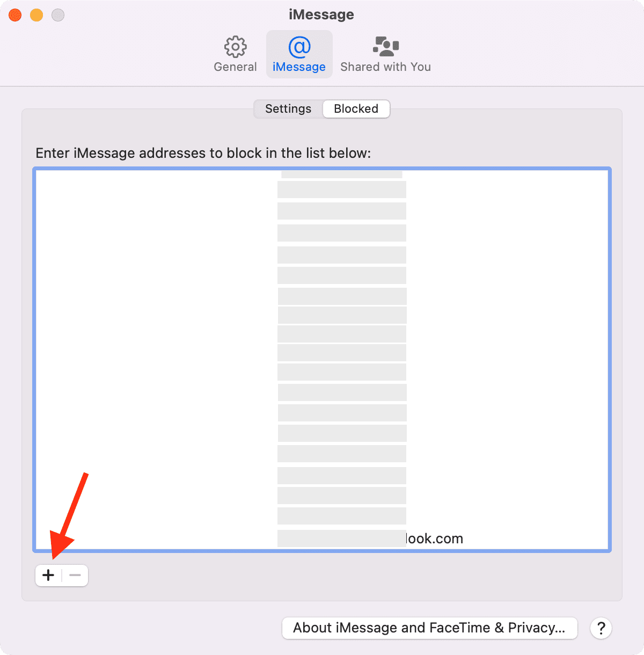Open About iMessage and FaceTime & Privacy
The width and height of the screenshot is (644, 655).
coord(429,628)
